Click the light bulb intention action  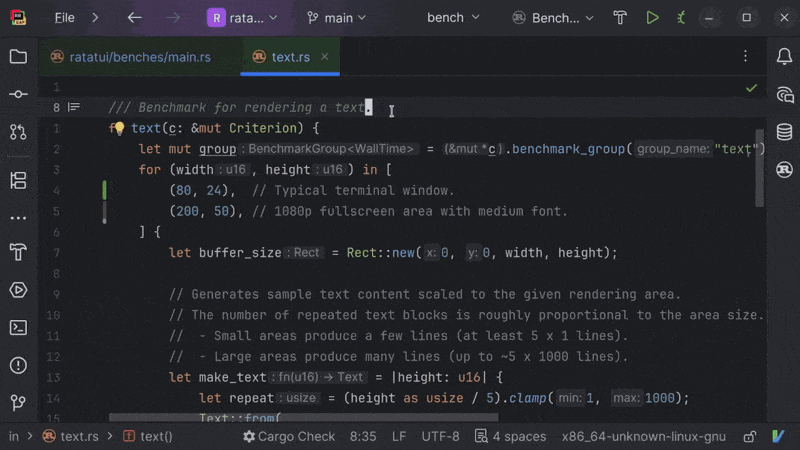click(119, 128)
